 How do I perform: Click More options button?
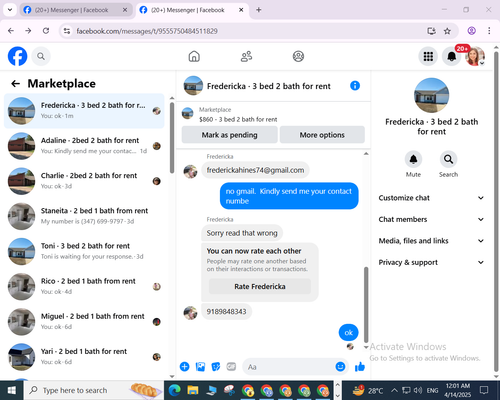(322, 135)
